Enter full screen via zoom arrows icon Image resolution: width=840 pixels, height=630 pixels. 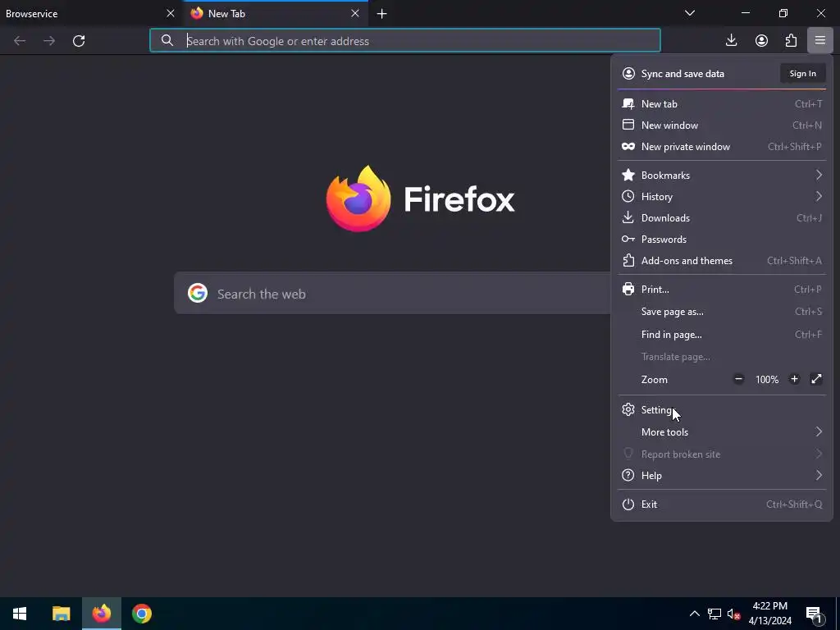pyautogui.click(x=816, y=379)
